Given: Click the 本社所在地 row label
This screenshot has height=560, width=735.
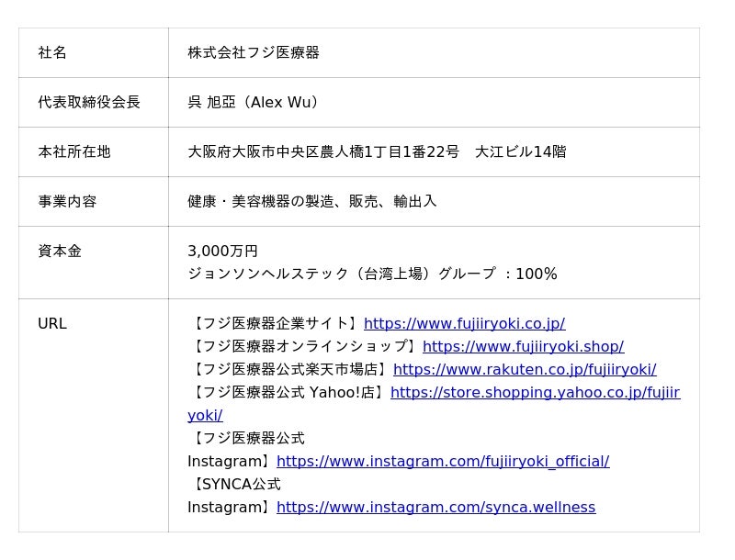Looking at the screenshot, I should click(x=74, y=151).
